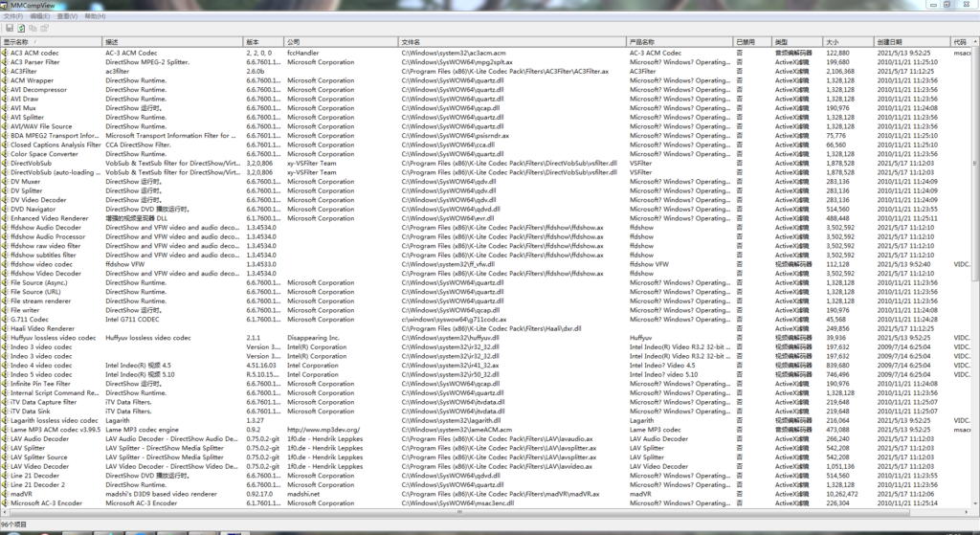Select the Internal Script Command Re... row
This screenshot has height=535, width=980.
(486, 393)
